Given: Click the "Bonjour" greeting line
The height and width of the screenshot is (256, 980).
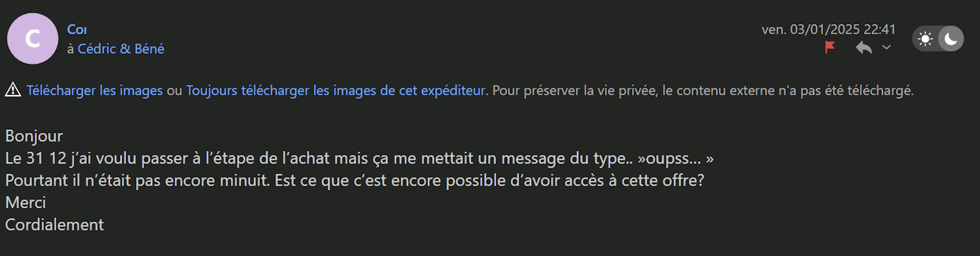Looking at the screenshot, I should pyautogui.click(x=34, y=136).
